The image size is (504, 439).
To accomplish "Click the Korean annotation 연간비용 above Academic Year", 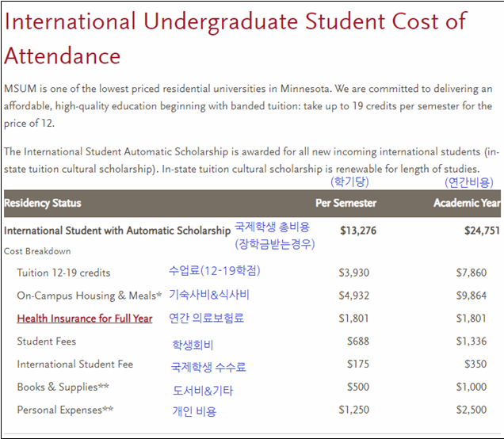I will [x=469, y=182].
